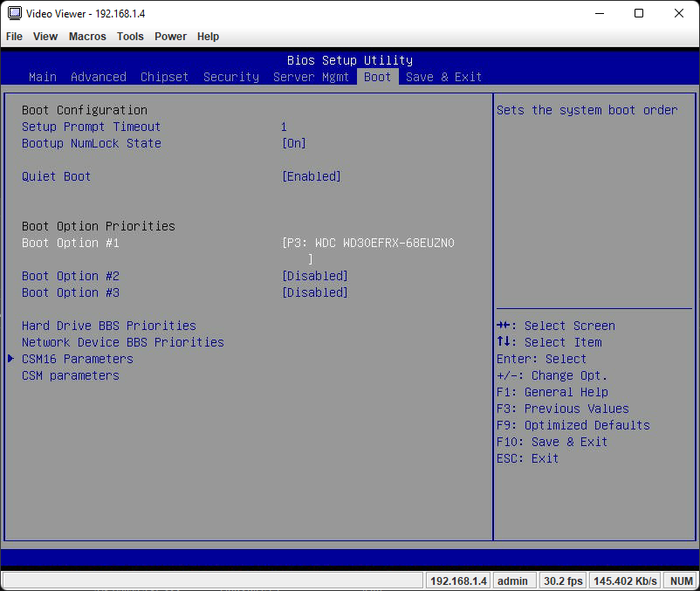This screenshot has width=700, height=591.
Task: Click the 'F1: General Help' hint
Action: click(552, 392)
